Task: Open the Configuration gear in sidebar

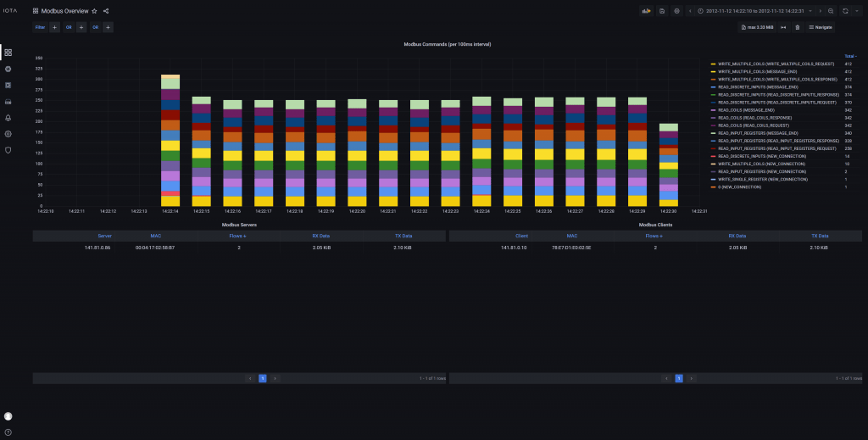Action: [8, 134]
